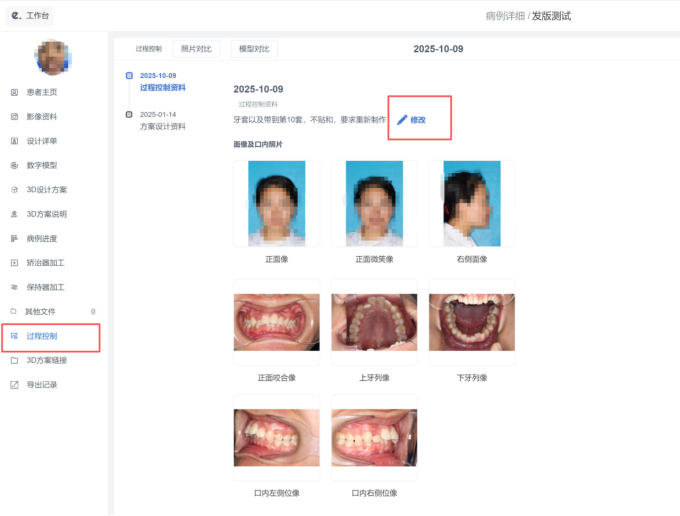Click the pencil 修改 edit icon
This screenshot has height=516, width=680.
click(x=402, y=120)
